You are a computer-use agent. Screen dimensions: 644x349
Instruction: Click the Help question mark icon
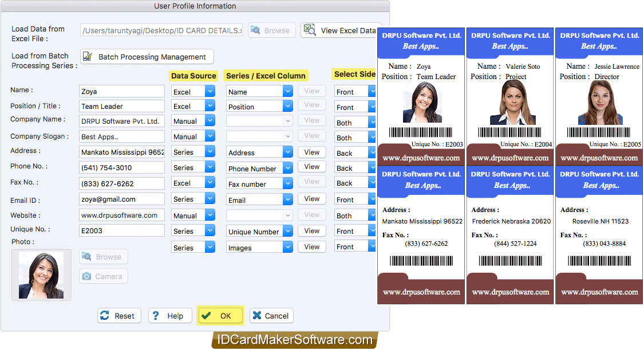[x=156, y=316]
